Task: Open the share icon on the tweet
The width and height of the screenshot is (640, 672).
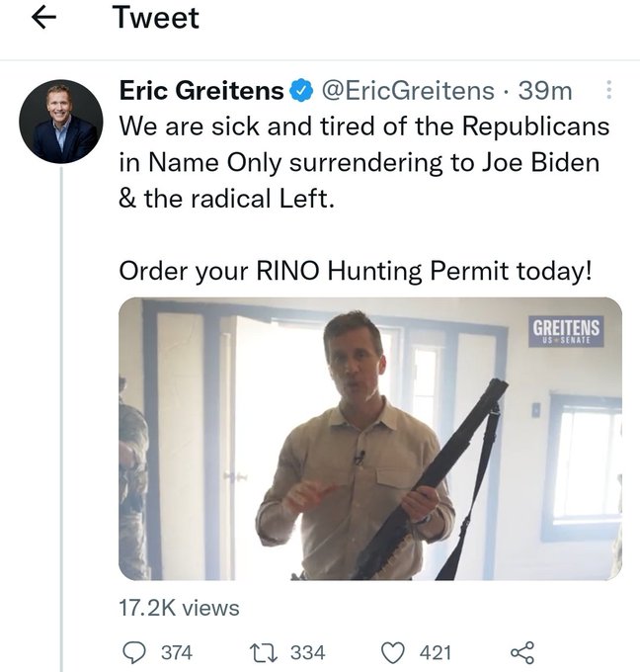Action: click(x=520, y=652)
